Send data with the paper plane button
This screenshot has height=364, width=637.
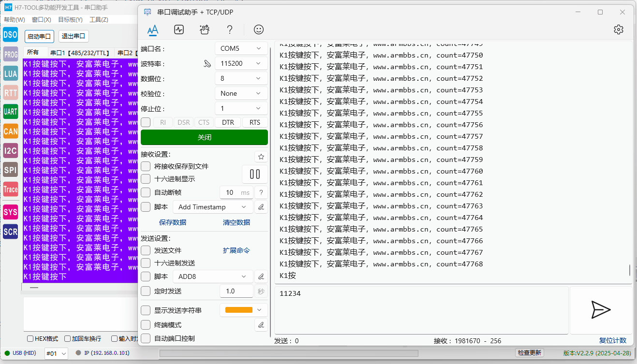pyautogui.click(x=601, y=310)
